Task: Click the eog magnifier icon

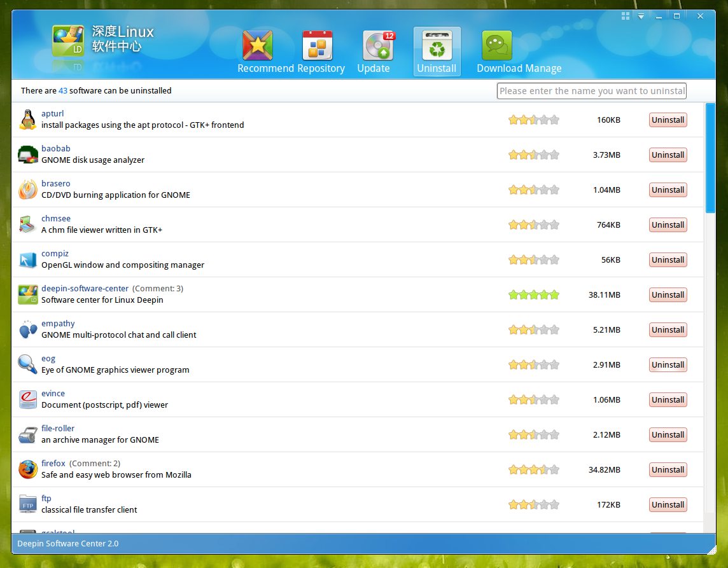Action: point(28,364)
